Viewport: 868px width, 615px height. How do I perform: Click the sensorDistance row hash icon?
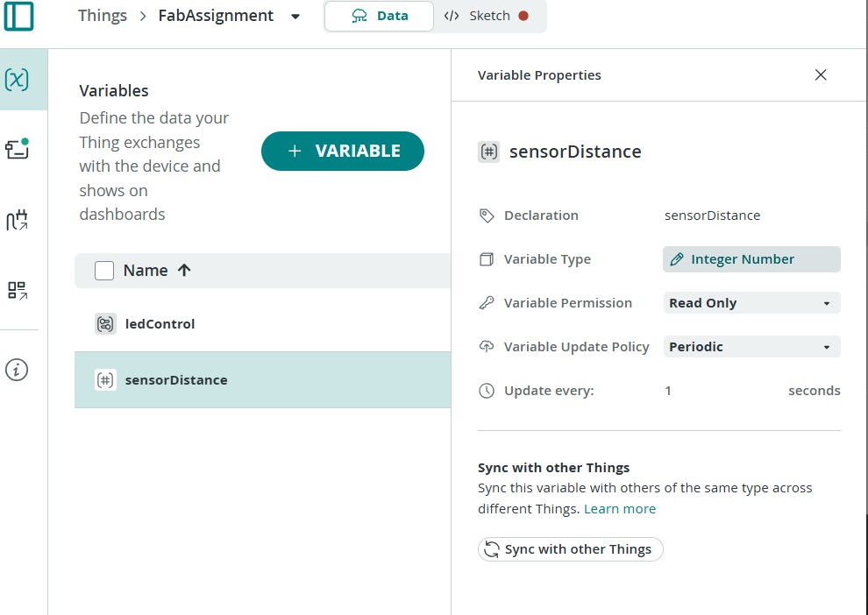(105, 380)
